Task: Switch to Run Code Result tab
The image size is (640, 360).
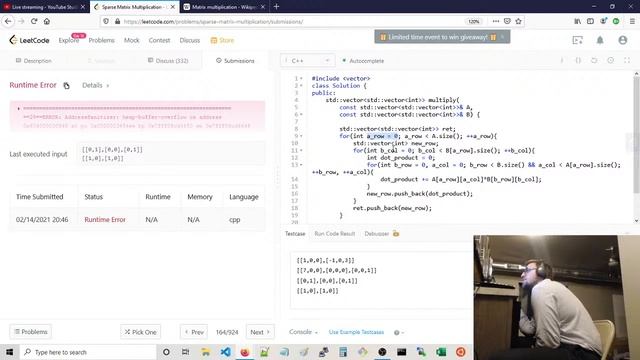Action: coord(335,234)
